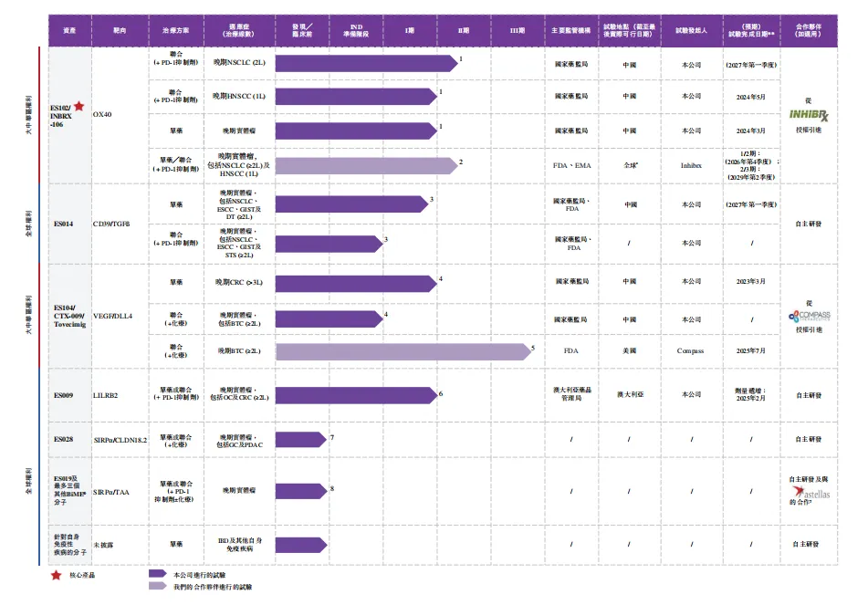Click the light purple 晚期BTC progress bar
The height and width of the screenshot is (605, 868).
[403, 351]
